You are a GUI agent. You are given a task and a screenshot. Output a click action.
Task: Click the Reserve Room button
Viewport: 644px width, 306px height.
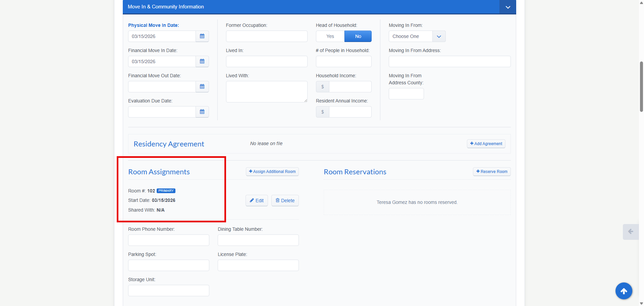pos(492,172)
